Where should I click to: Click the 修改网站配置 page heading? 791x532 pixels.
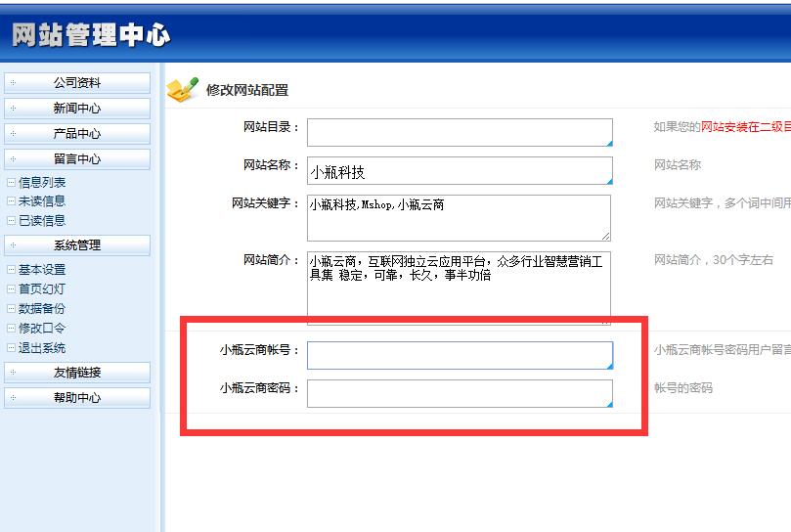point(247,90)
